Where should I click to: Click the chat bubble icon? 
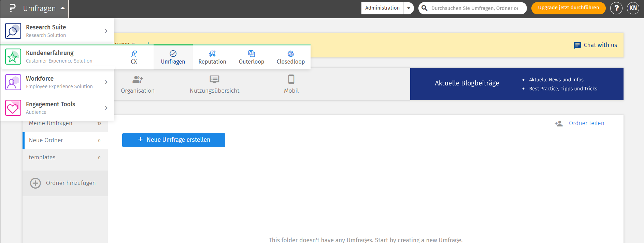pyautogui.click(x=577, y=45)
